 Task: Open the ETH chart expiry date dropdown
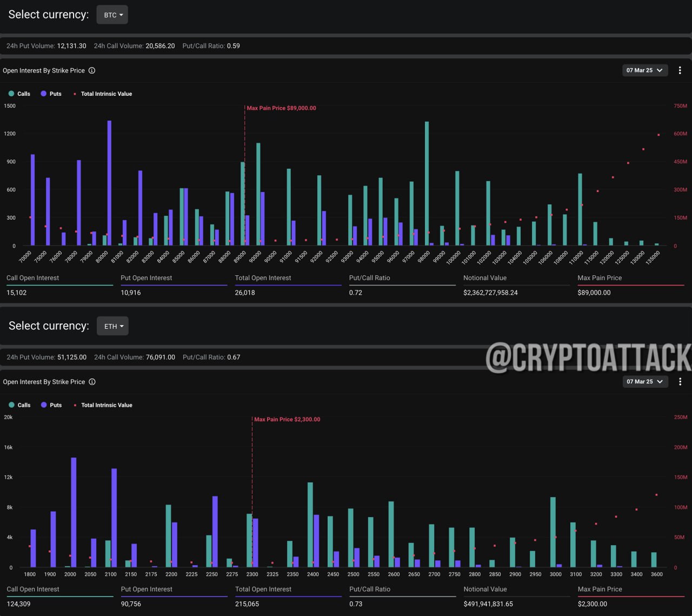[645, 382]
